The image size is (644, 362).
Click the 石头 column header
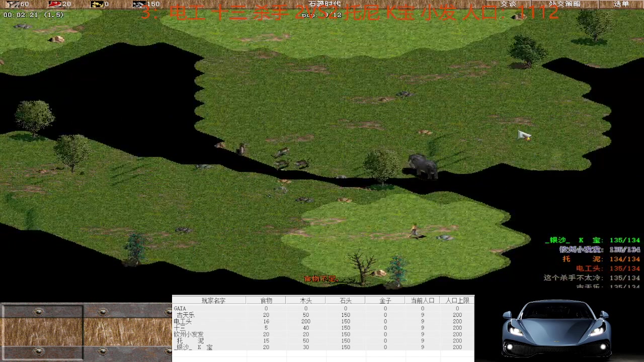tap(345, 300)
